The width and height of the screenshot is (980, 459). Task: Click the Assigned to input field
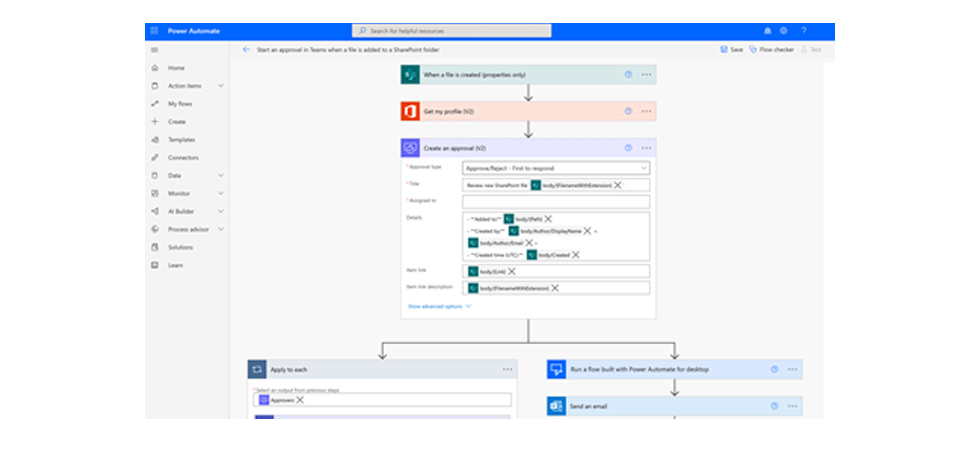click(556, 201)
